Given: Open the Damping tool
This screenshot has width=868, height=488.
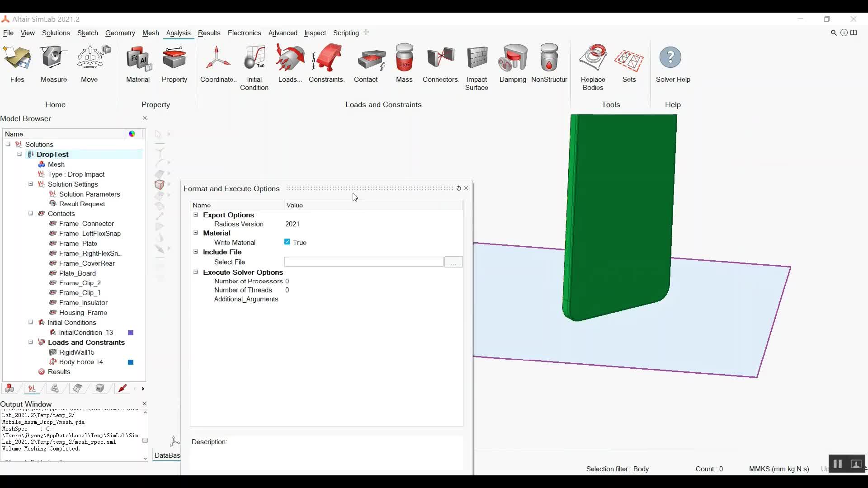Looking at the screenshot, I should [x=513, y=63].
